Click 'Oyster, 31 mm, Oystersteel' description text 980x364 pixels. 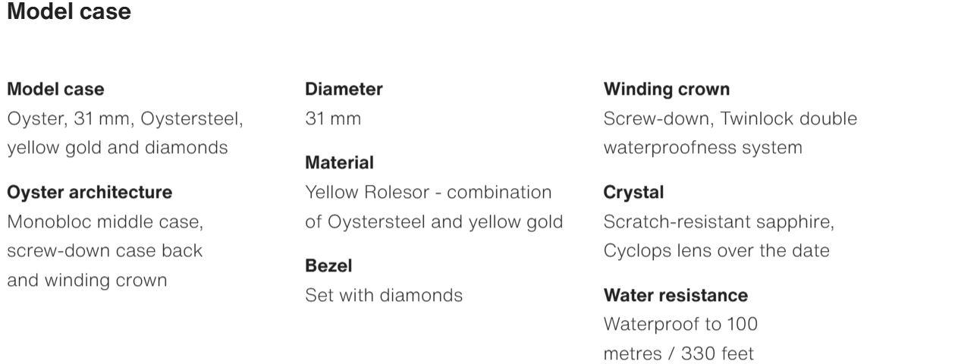(x=125, y=119)
